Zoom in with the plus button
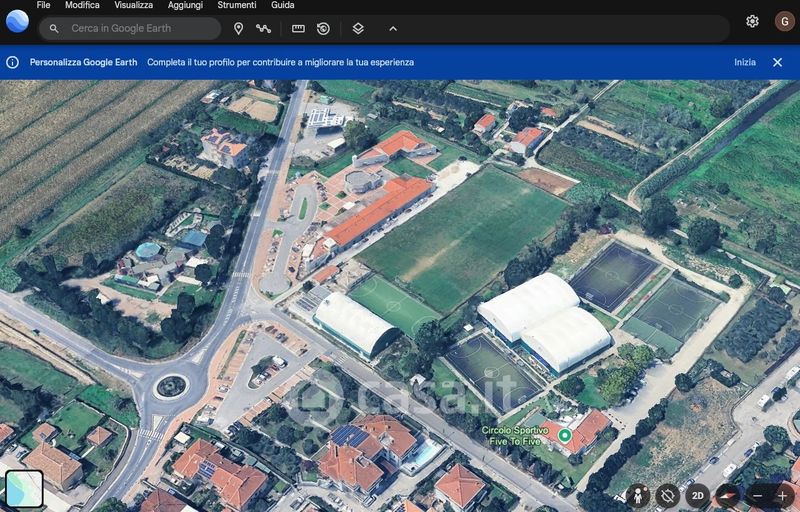 (x=782, y=495)
